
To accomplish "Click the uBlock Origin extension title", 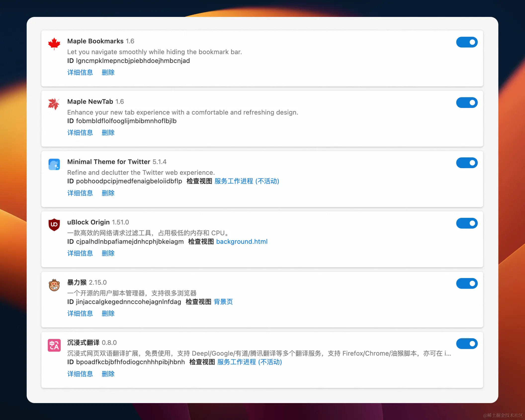I will point(88,222).
